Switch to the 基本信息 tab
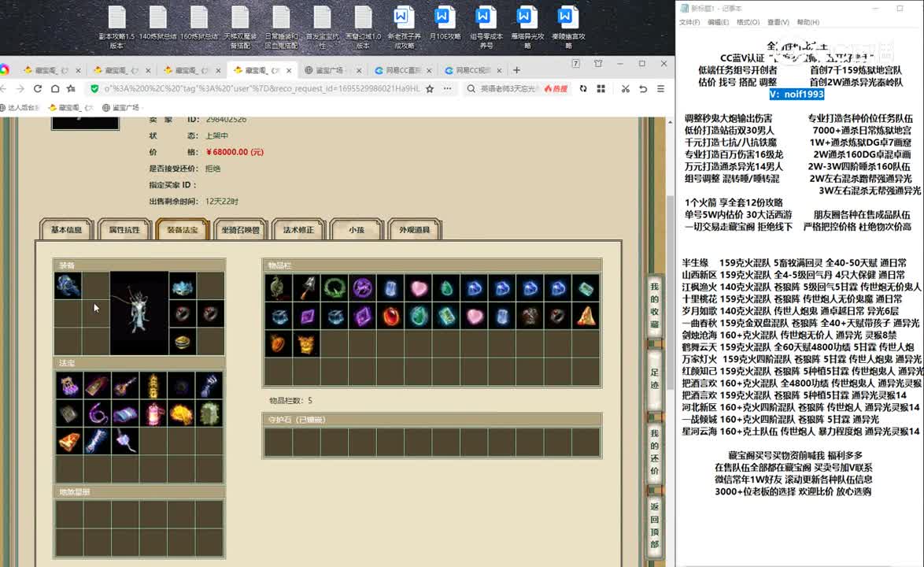The height and width of the screenshot is (567, 924). point(66,230)
